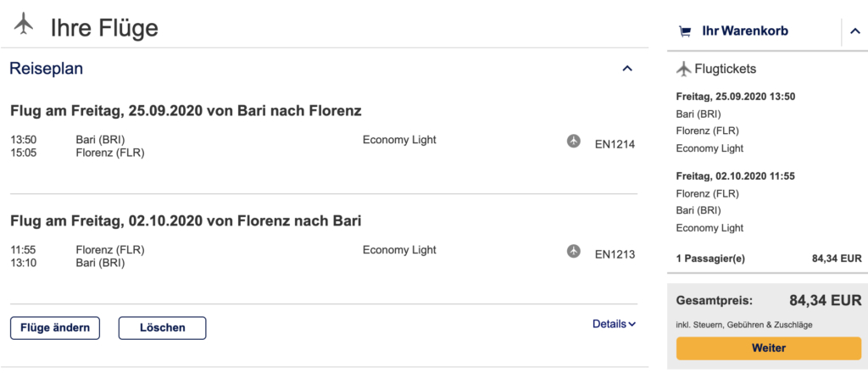Click shopping cart icon in Ihr Warenkorb
The height and width of the screenshot is (373, 868).
[685, 31]
